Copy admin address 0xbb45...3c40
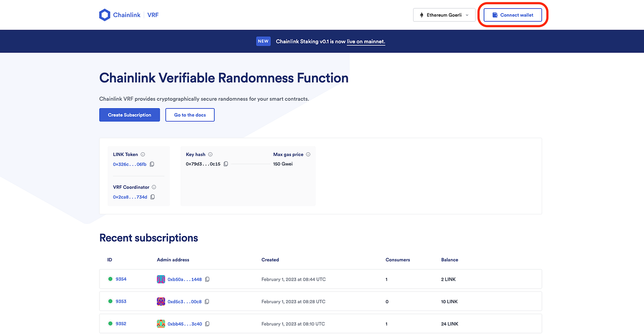644x334 pixels. coord(207,324)
